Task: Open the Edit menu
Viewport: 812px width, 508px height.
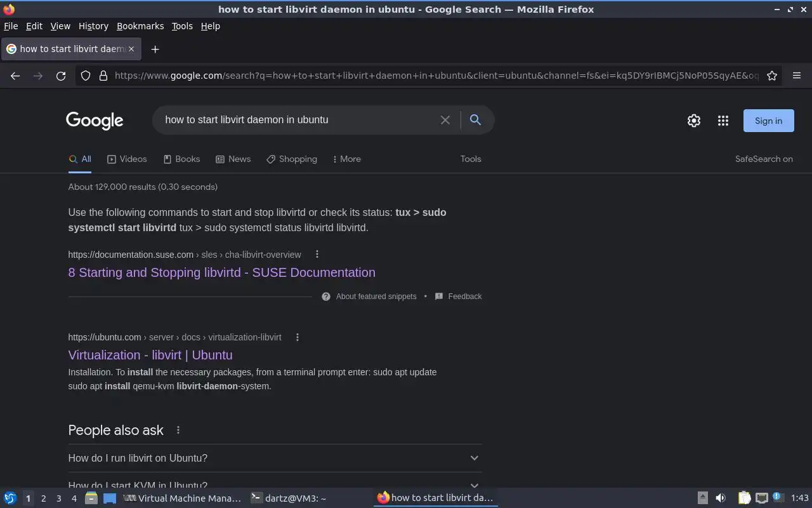Action: pos(34,26)
